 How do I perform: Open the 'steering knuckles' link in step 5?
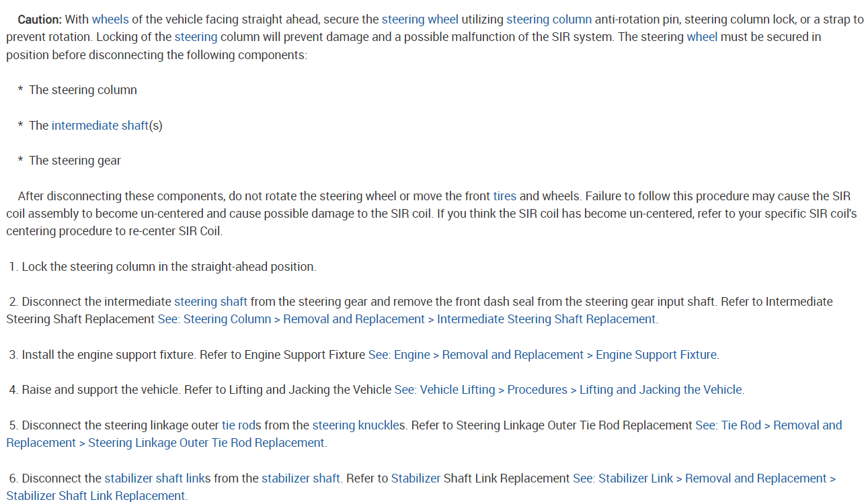[358, 425]
